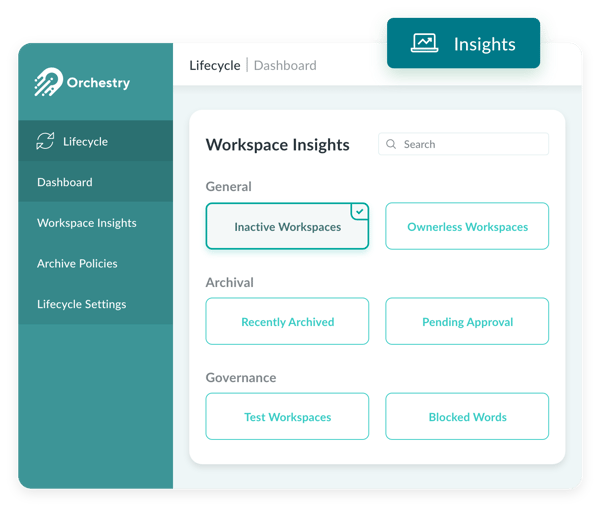This screenshot has height=511, width=600.
Task: Toggle the Inactive Workspaces checkmark
Action: [360, 211]
